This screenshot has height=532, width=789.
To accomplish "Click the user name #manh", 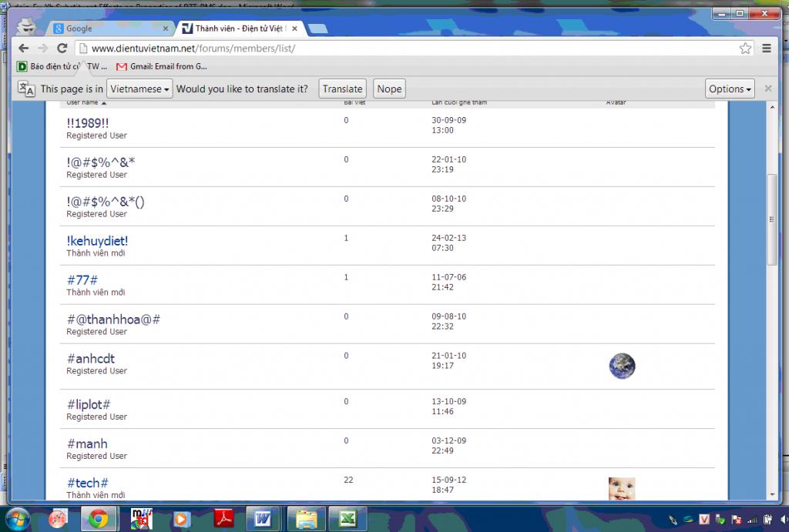I will (88, 443).
